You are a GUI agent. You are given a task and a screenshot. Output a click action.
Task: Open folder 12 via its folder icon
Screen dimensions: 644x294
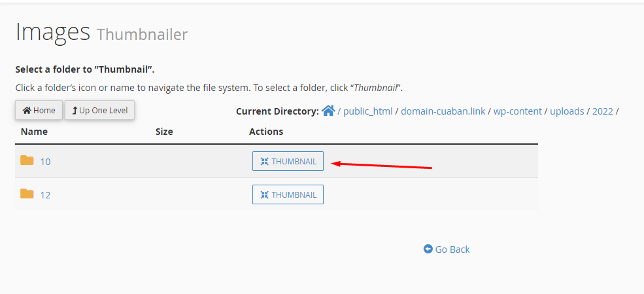(27, 194)
